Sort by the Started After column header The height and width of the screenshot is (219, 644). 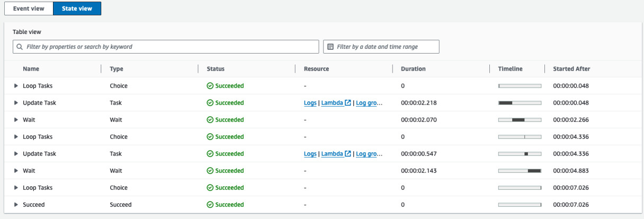coord(571,69)
